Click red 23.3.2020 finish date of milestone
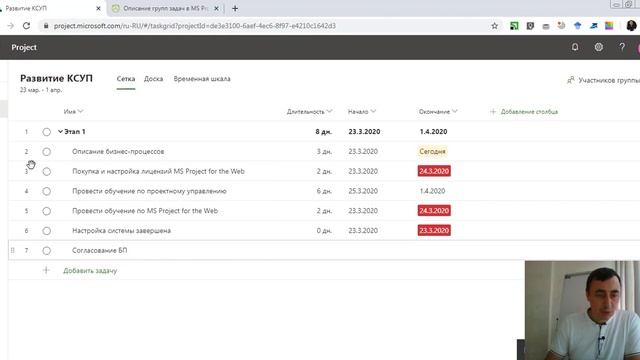 [434, 231]
